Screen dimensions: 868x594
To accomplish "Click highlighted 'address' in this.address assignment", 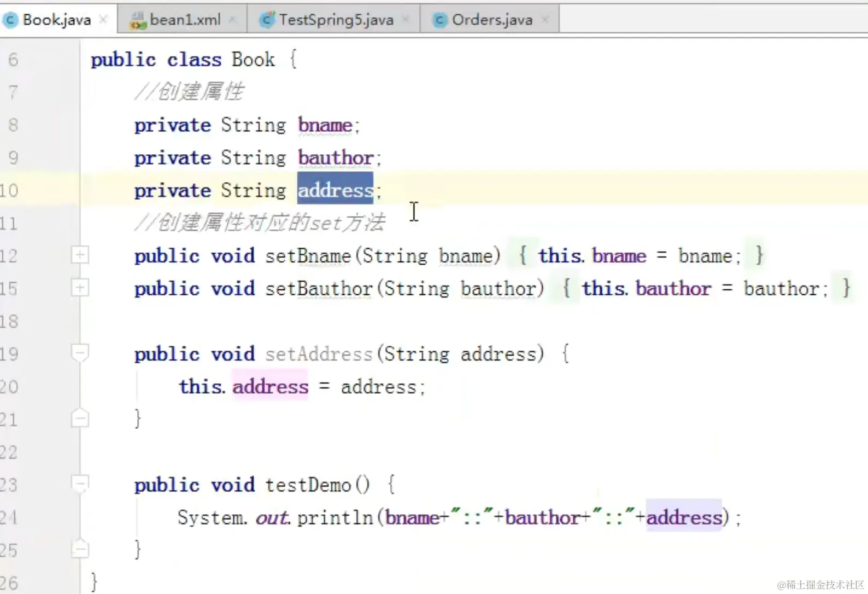I will point(271,387).
